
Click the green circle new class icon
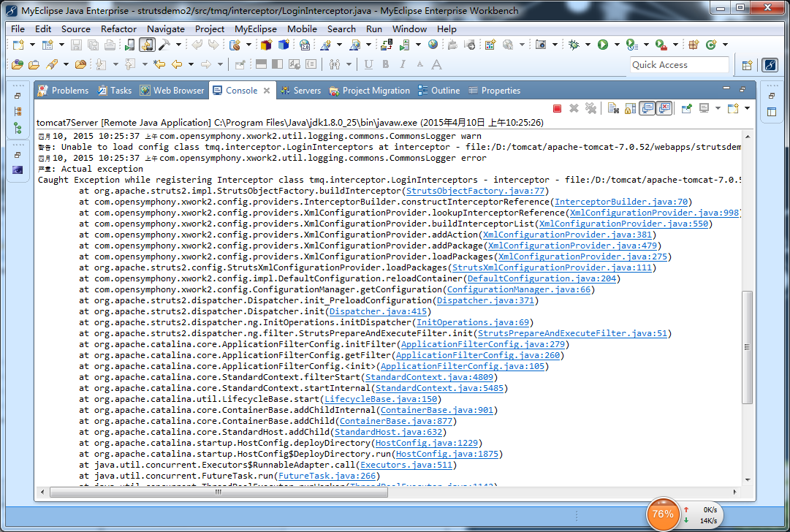point(711,45)
